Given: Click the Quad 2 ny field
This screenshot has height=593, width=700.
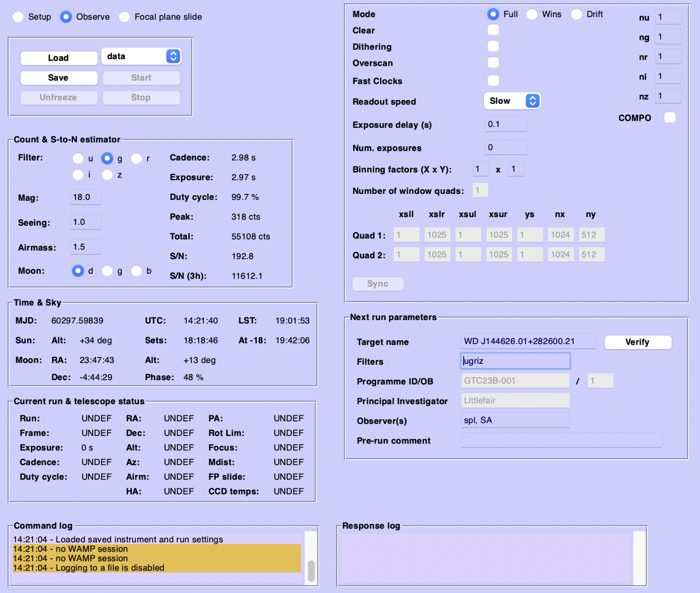Looking at the screenshot, I should click(592, 255).
